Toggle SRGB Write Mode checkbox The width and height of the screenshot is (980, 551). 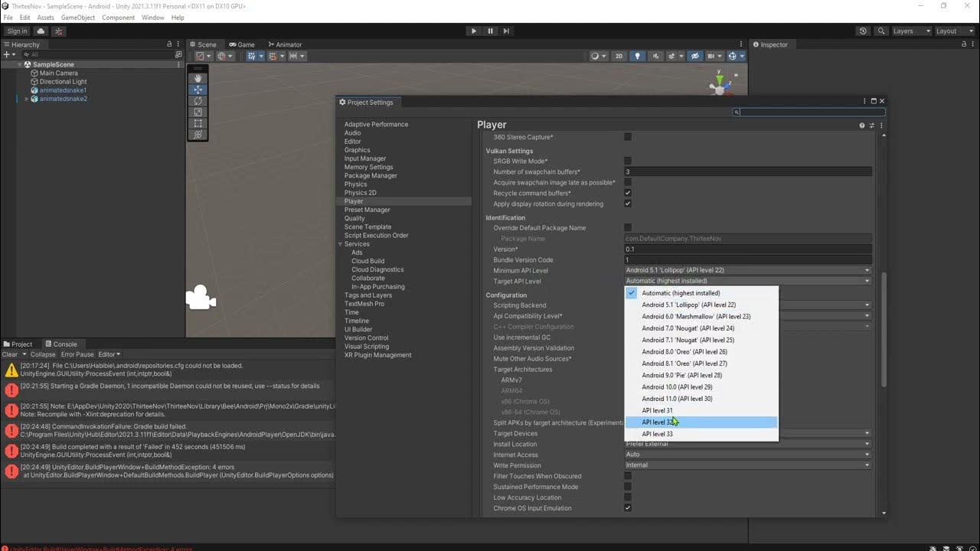click(628, 161)
